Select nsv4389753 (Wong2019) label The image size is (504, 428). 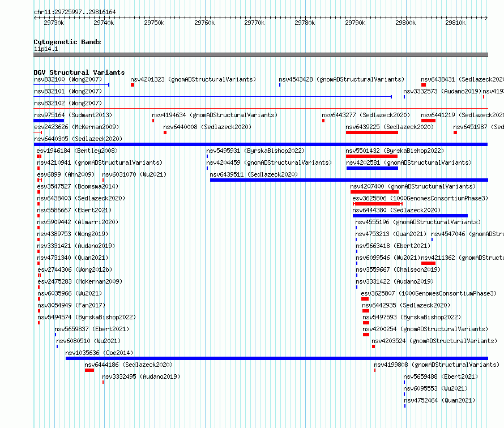coord(72,234)
